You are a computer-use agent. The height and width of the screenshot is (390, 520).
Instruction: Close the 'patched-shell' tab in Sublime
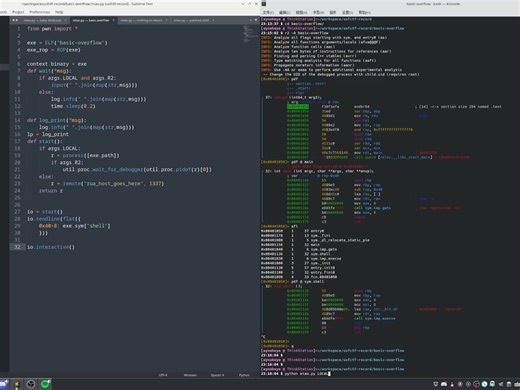[213, 20]
